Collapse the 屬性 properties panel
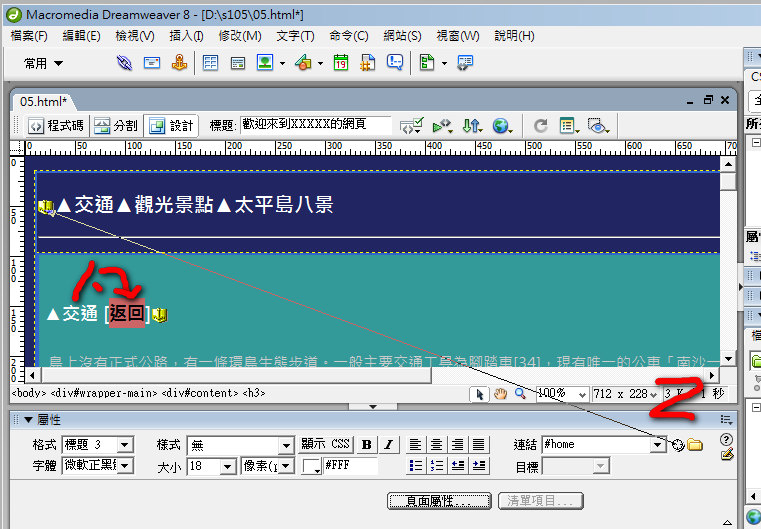 [28, 420]
